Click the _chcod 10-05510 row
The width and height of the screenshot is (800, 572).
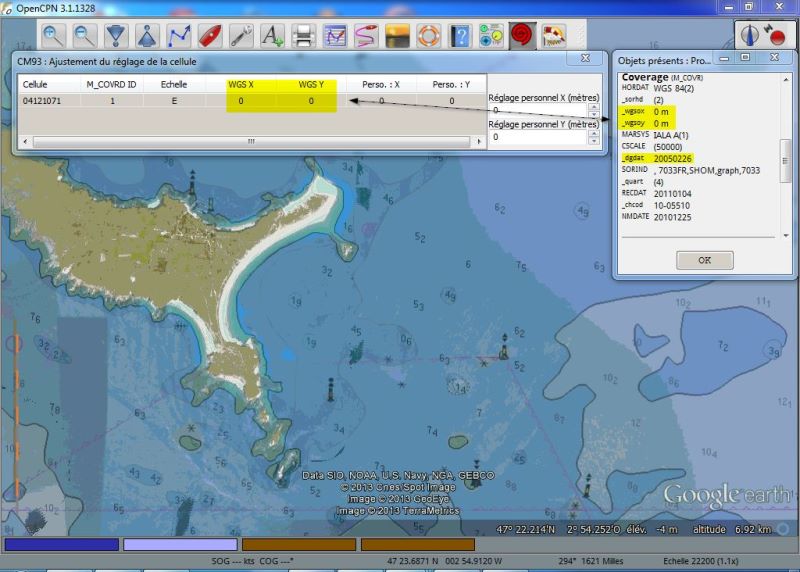pyautogui.click(x=656, y=205)
